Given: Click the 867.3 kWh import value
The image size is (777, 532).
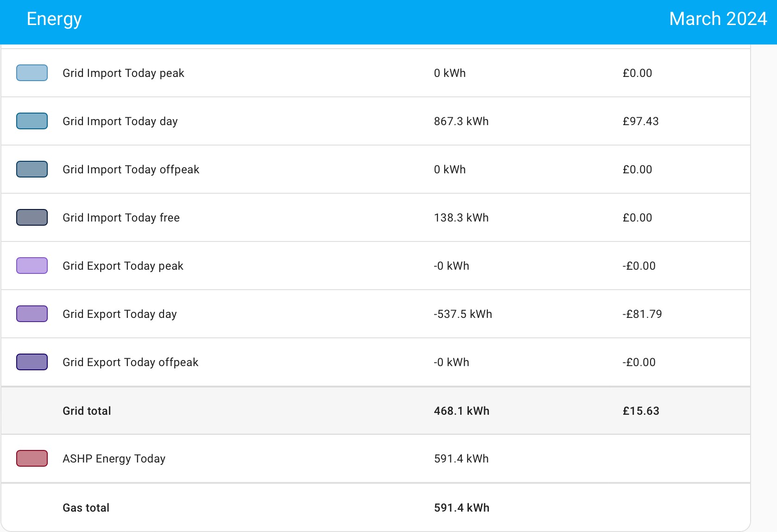Looking at the screenshot, I should click(461, 121).
